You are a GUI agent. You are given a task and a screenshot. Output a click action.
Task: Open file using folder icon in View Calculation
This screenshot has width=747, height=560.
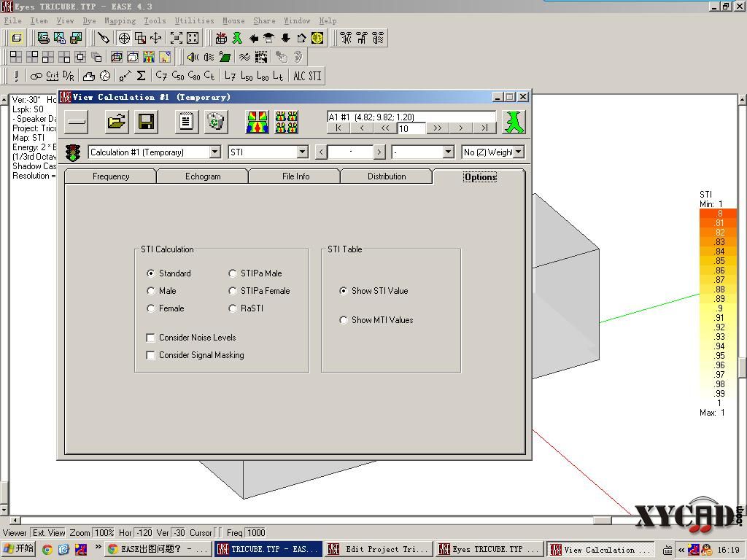click(x=117, y=122)
